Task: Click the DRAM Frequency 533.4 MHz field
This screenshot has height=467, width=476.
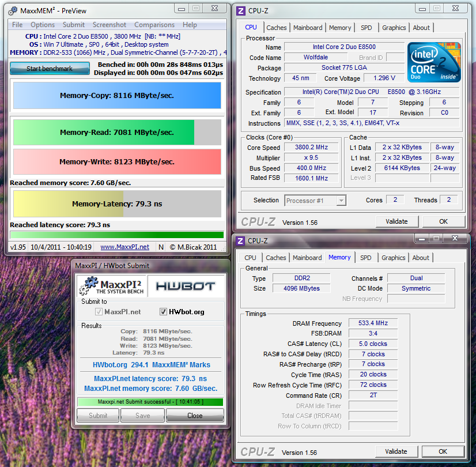Action: 373,323
